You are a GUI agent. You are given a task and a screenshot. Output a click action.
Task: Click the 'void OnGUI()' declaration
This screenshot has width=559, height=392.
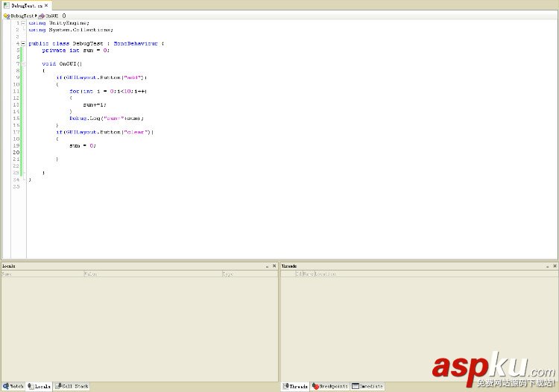62,64
